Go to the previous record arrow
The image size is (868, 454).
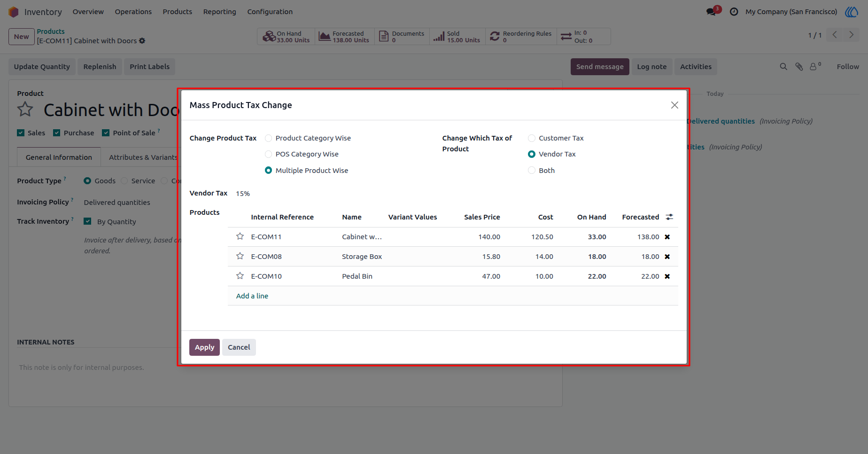(835, 35)
